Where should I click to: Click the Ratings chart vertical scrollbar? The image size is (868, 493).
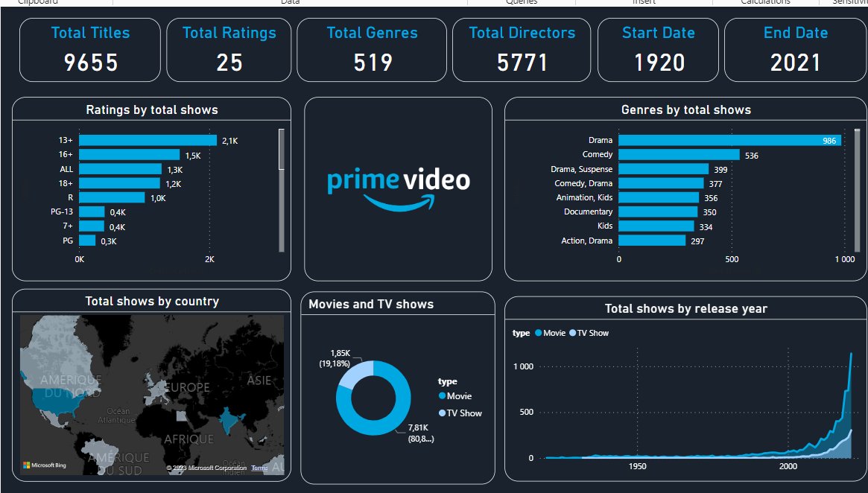coord(281,191)
